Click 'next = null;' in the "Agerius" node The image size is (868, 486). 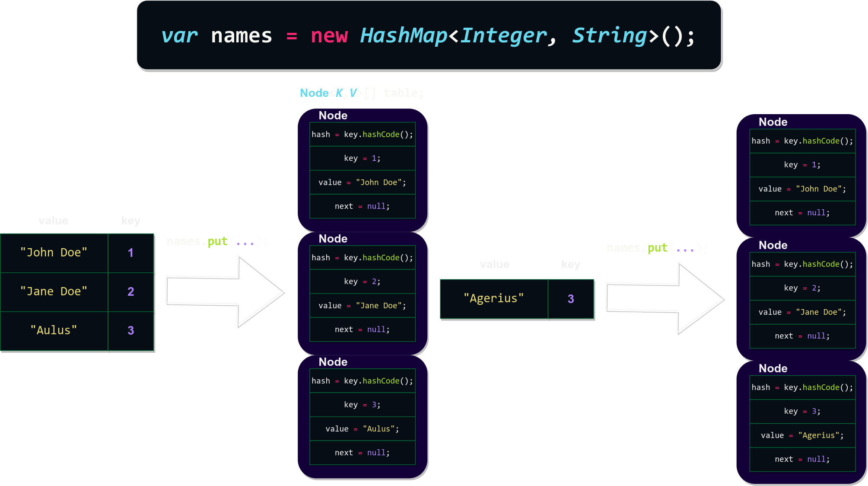point(802,459)
